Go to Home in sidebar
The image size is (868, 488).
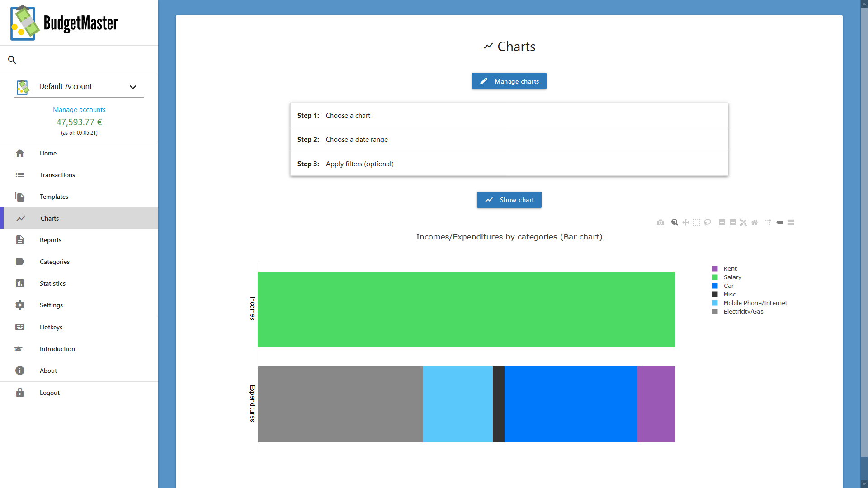(79, 153)
